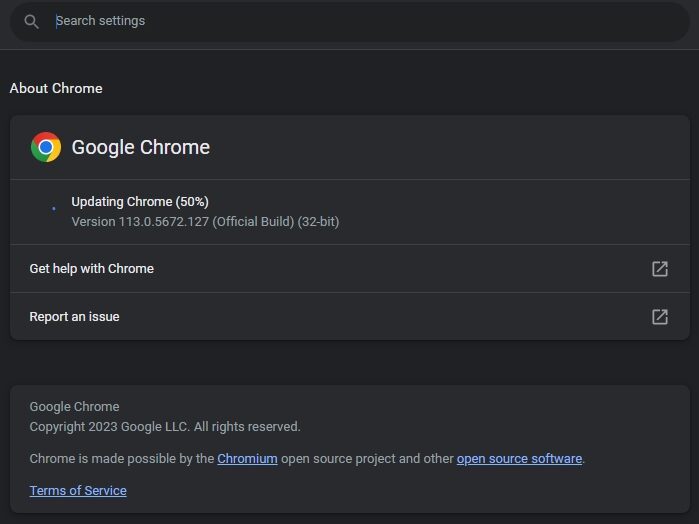This screenshot has height=524, width=699.
Task: Click the Updating Chrome (50%) status text
Action: click(x=140, y=202)
